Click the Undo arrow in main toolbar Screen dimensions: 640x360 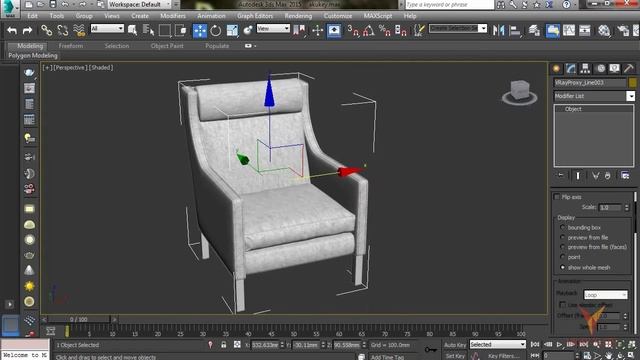coord(12,31)
